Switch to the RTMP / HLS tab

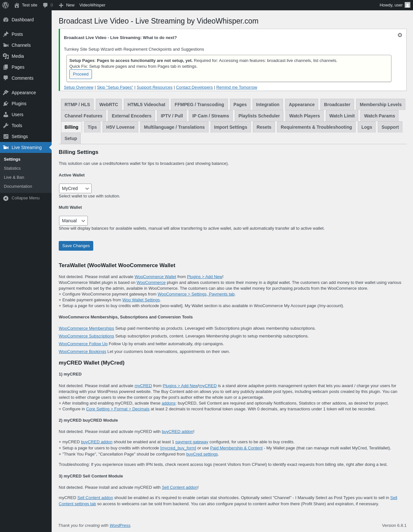point(77,105)
